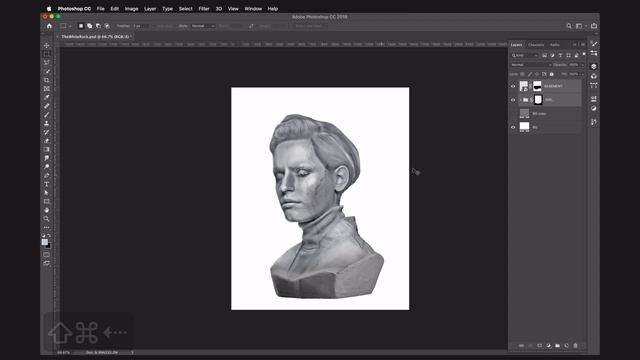Show the hidden third layer visibility box

(x=513, y=113)
